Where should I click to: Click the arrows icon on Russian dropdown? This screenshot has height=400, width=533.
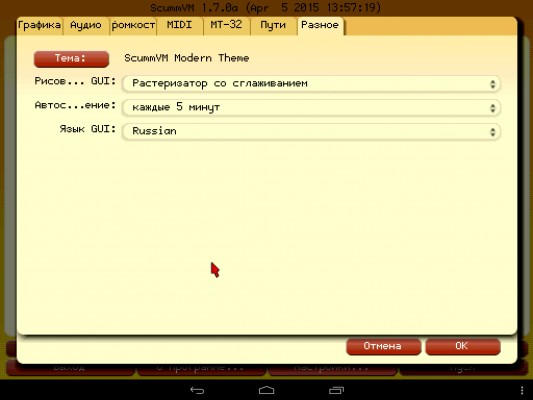pyautogui.click(x=493, y=132)
